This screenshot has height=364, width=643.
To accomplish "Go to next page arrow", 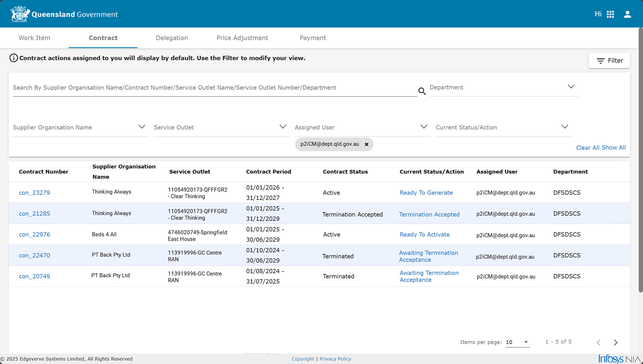I will [616, 342].
